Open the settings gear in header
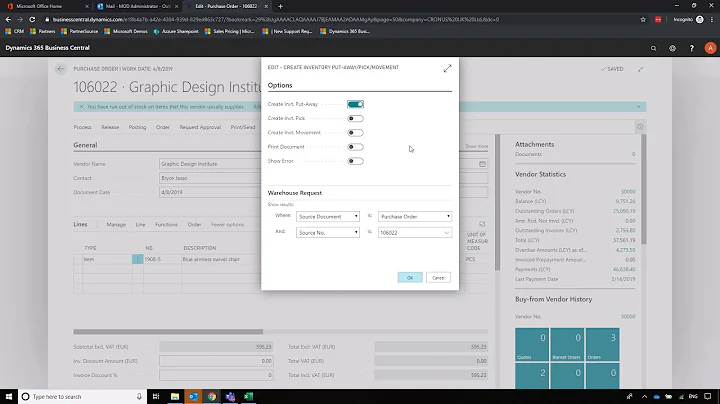720x404 pixels. pyautogui.click(x=672, y=48)
